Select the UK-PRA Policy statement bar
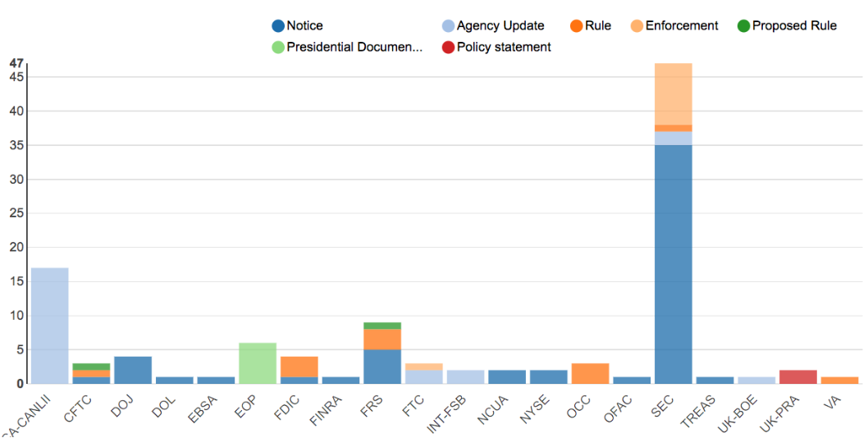Image resolution: width=868 pixels, height=447 pixels. [798, 376]
